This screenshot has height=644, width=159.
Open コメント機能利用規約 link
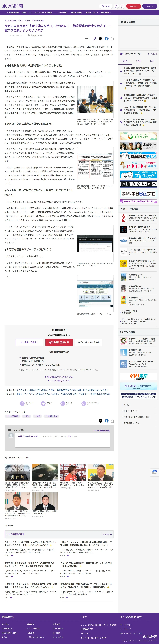101,430
